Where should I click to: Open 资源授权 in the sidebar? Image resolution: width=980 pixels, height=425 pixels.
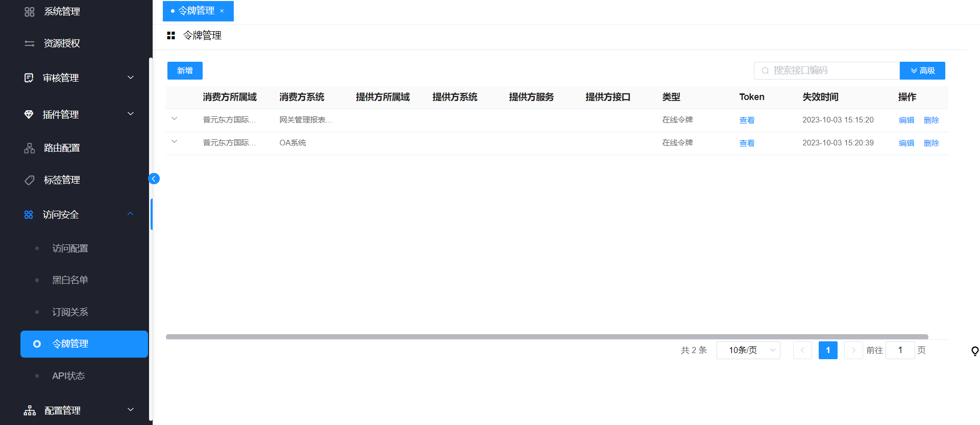pyautogui.click(x=62, y=43)
